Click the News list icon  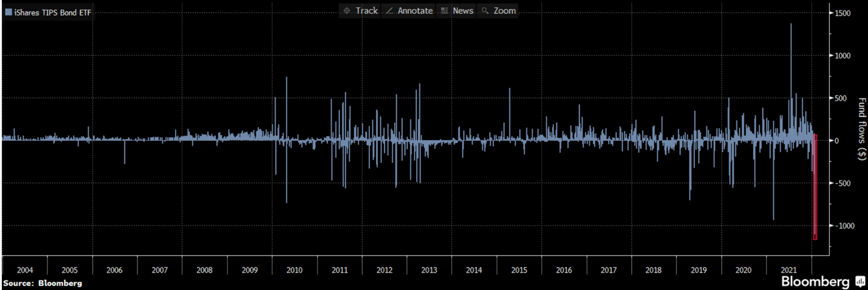(x=445, y=11)
